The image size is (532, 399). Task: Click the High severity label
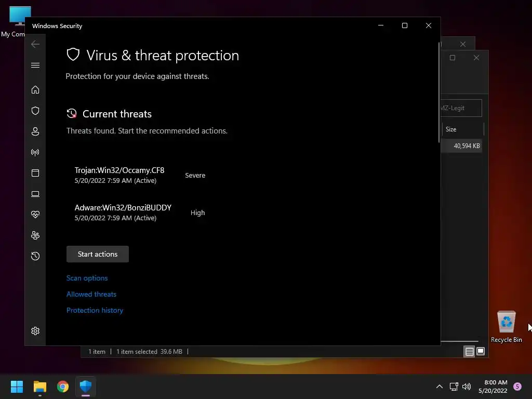coord(197,212)
